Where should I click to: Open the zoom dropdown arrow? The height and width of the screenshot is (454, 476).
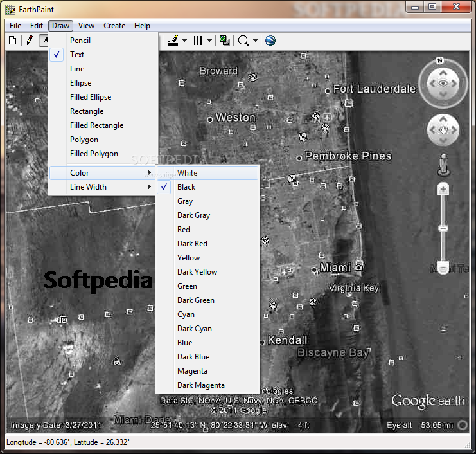click(x=255, y=41)
